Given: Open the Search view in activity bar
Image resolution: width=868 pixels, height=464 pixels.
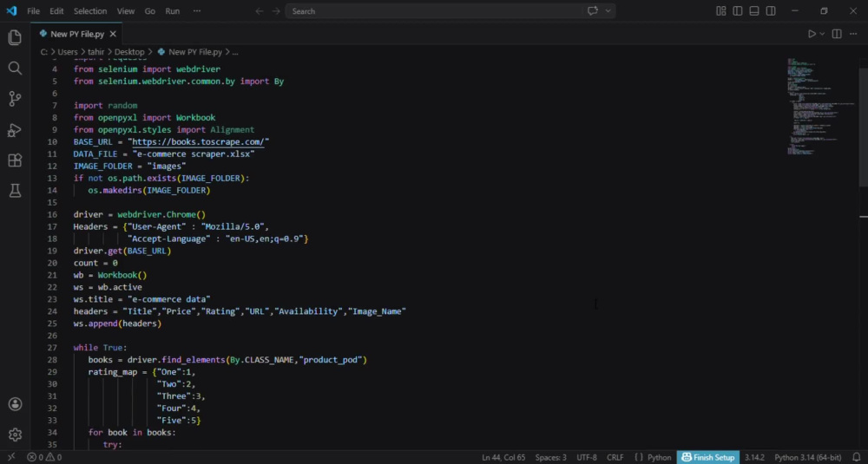Looking at the screenshot, I should click(15, 68).
